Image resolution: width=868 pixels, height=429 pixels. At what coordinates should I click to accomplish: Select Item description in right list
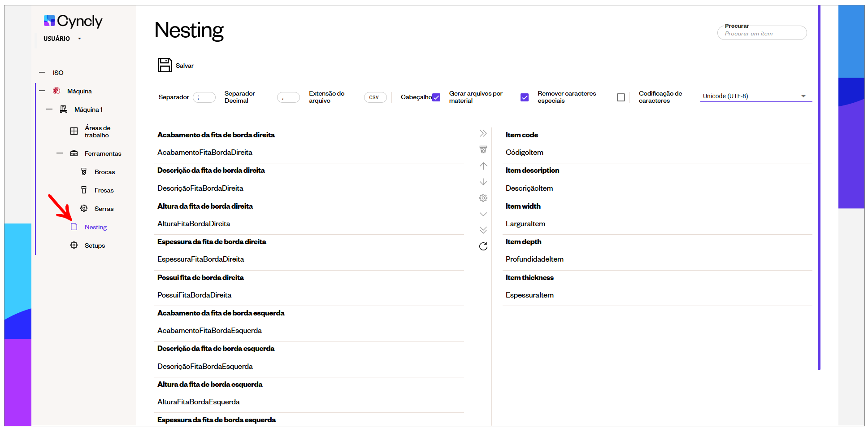[x=532, y=170]
